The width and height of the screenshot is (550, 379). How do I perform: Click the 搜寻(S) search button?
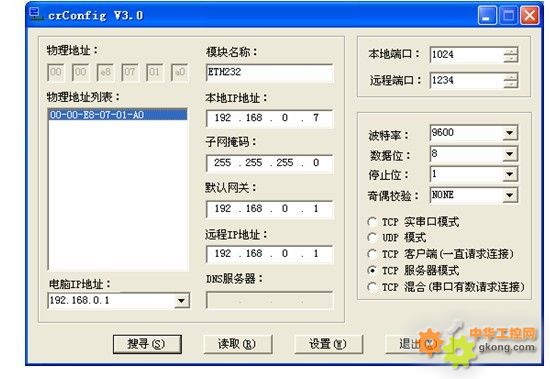(x=147, y=344)
